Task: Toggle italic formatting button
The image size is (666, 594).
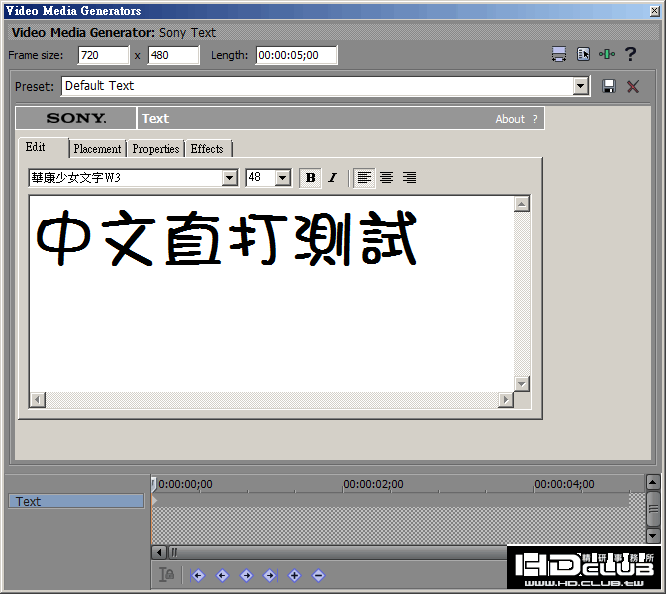Action: (333, 178)
